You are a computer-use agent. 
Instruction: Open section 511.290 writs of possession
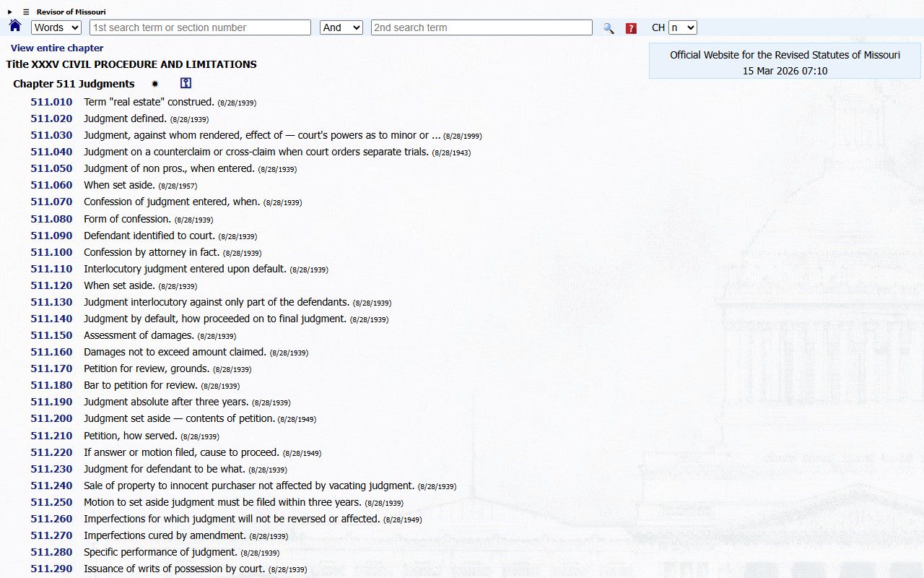coord(51,569)
